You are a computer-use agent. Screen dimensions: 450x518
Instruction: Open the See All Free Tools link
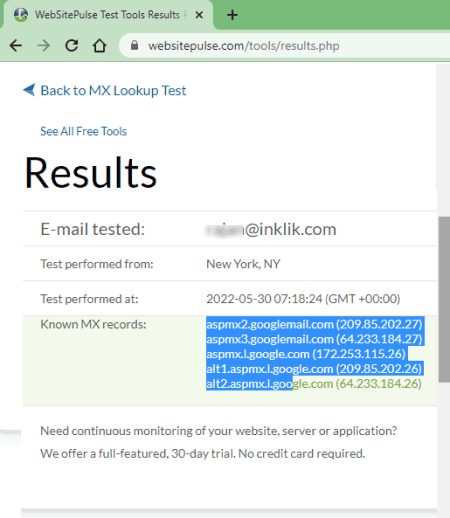point(84,131)
